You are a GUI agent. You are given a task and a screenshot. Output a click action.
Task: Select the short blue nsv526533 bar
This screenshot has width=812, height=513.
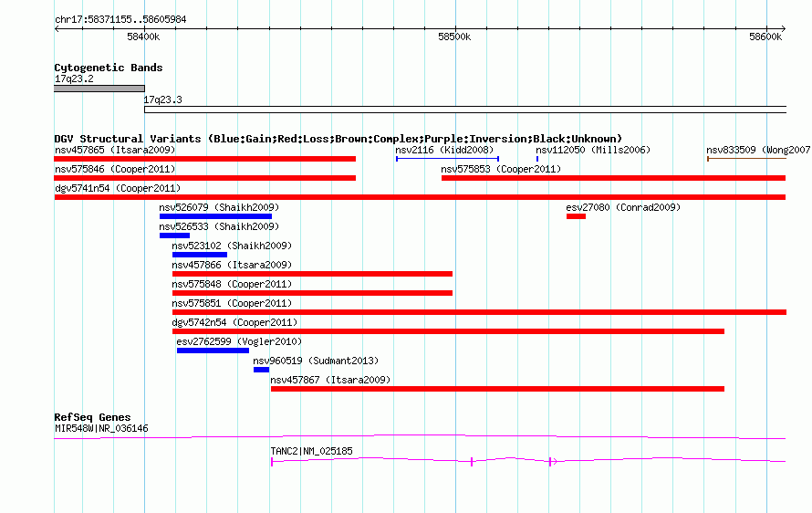pyautogui.click(x=174, y=236)
